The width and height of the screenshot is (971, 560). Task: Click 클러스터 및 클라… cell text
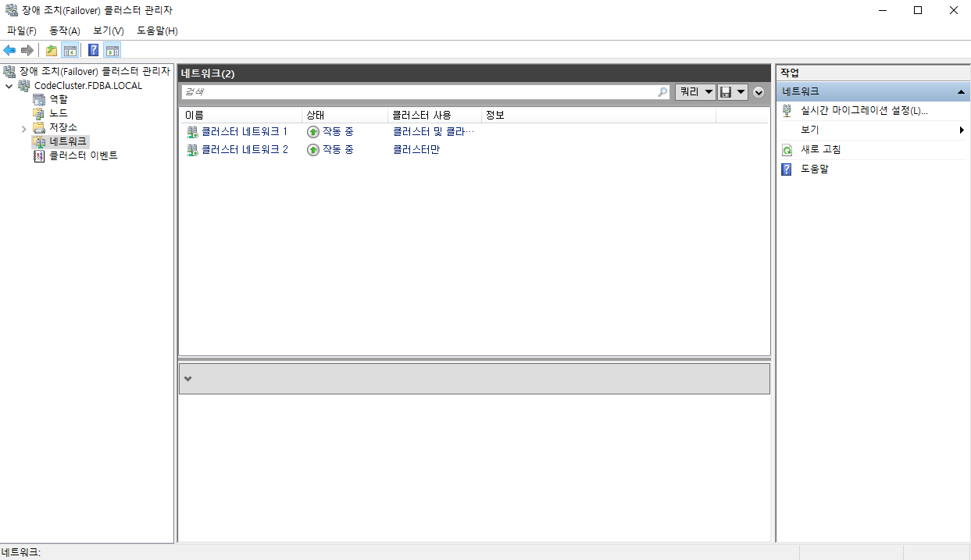[434, 131]
